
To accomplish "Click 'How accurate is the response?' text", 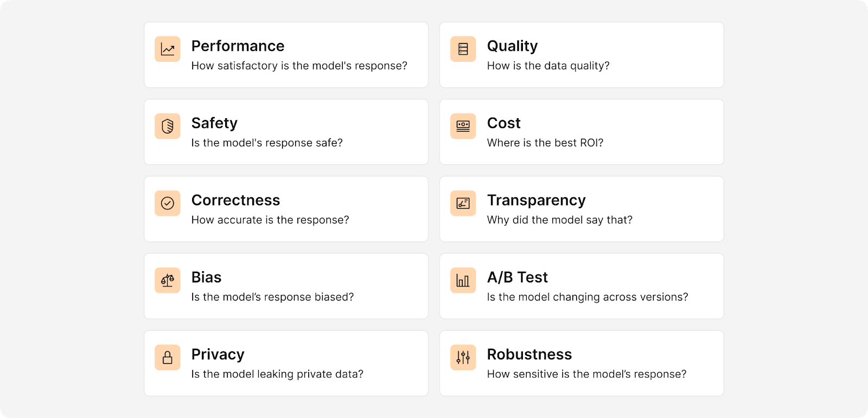I will (270, 220).
